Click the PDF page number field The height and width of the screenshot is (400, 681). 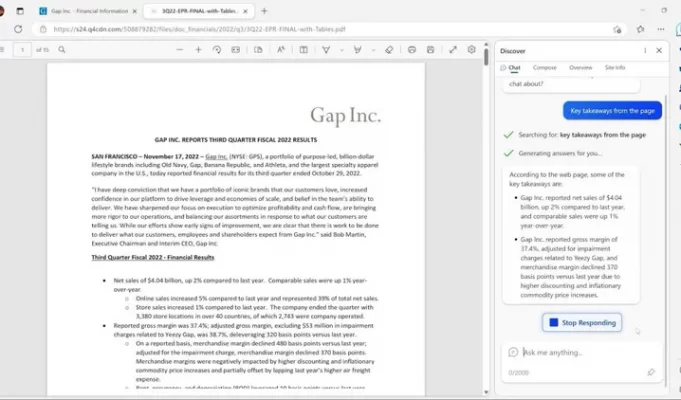coord(22,49)
